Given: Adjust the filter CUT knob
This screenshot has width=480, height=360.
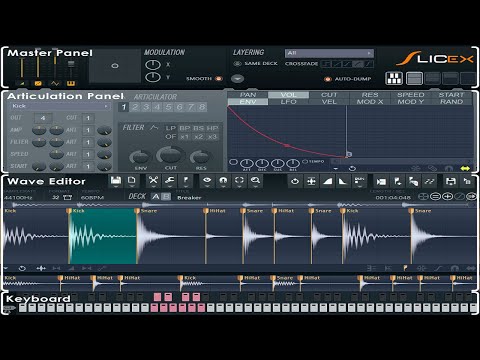Looking at the screenshot, I should (x=170, y=155).
